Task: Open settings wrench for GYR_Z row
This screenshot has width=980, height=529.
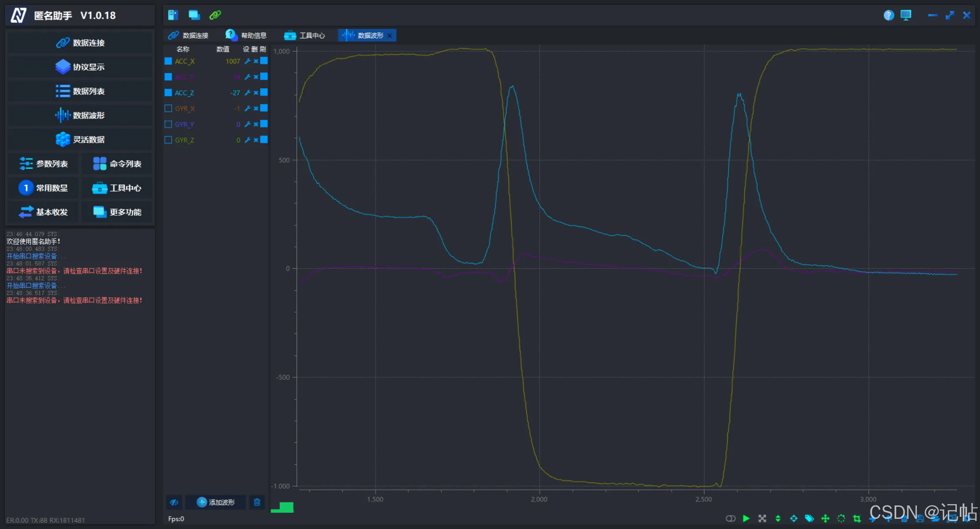Action: click(248, 140)
